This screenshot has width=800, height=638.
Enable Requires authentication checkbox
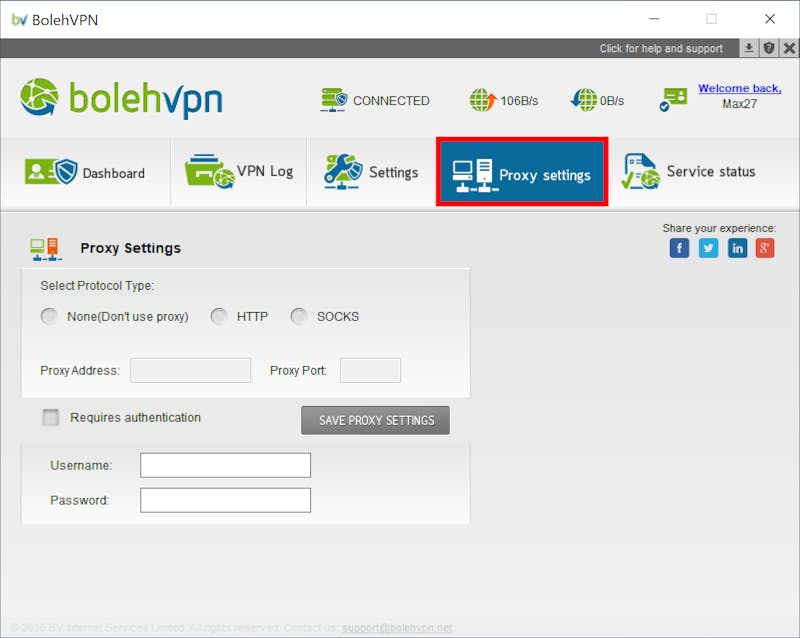51,418
